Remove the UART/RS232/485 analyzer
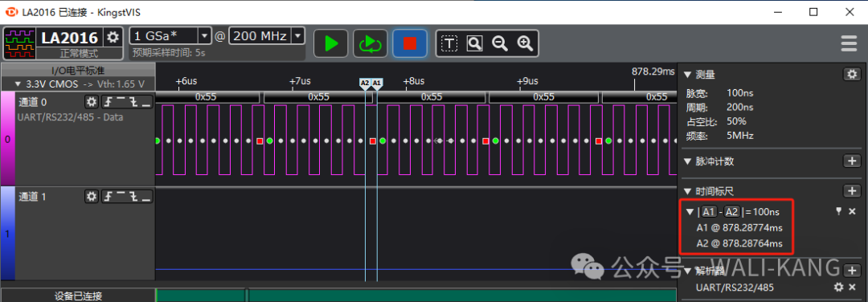The width and height of the screenshot is (868, 302). (x=852, y=287)
